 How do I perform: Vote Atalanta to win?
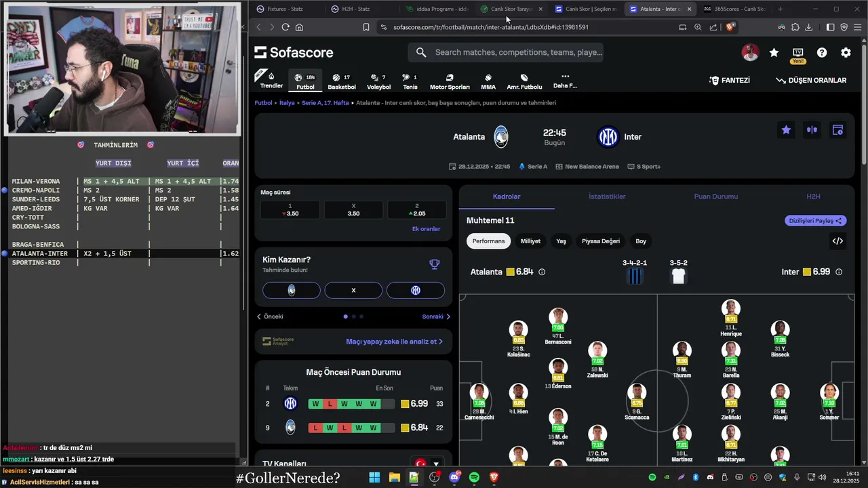coord(292,290)
